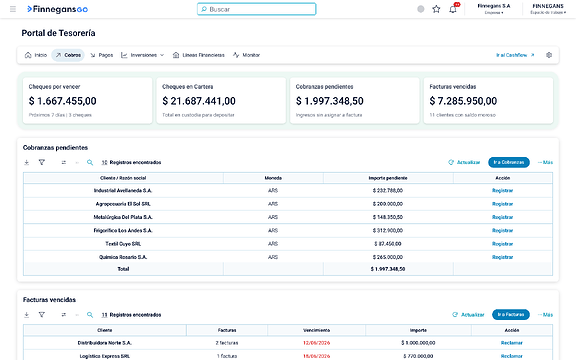Click Registrar for Química Rosario S.A.
The image size is (576, 360).
(503, 257)
